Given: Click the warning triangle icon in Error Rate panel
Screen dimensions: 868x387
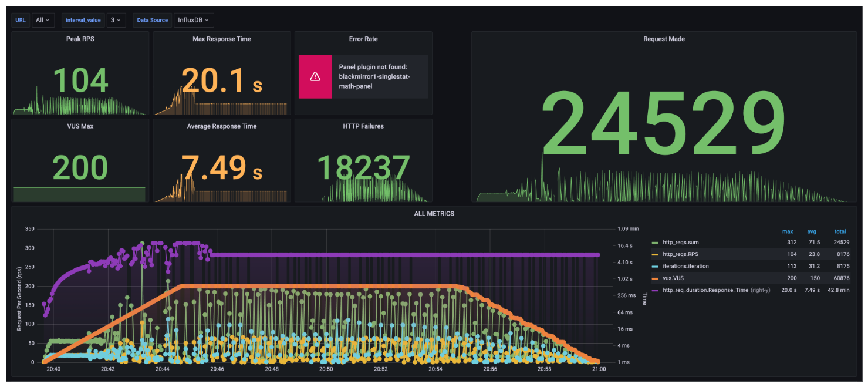Looking at the screenshot, I should point(315,76).
